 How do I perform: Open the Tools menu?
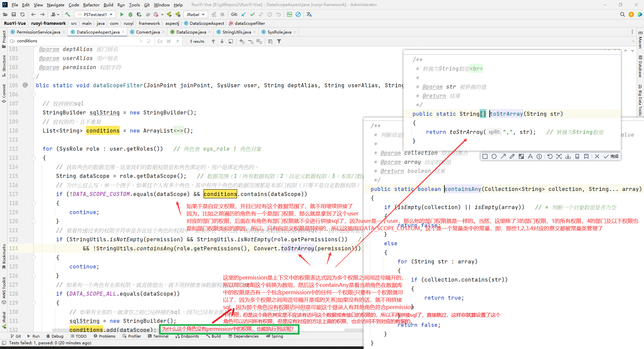(x=134, y=5)
